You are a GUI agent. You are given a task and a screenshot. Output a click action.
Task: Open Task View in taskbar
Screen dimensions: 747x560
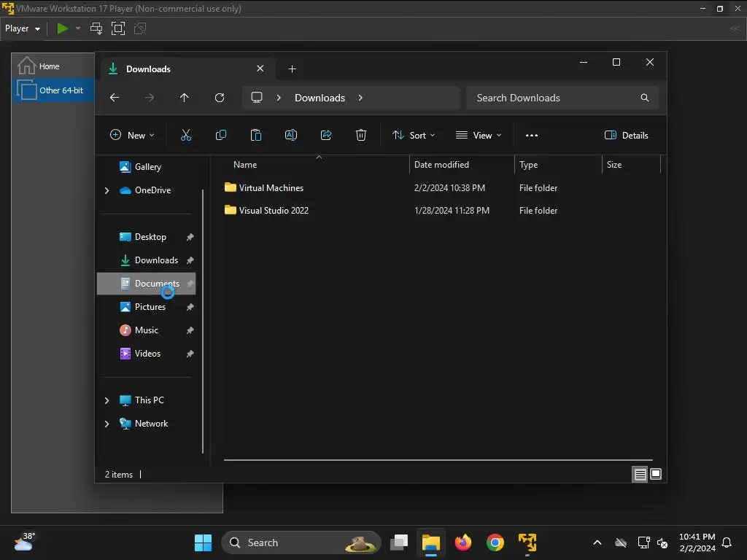point(399,542)
